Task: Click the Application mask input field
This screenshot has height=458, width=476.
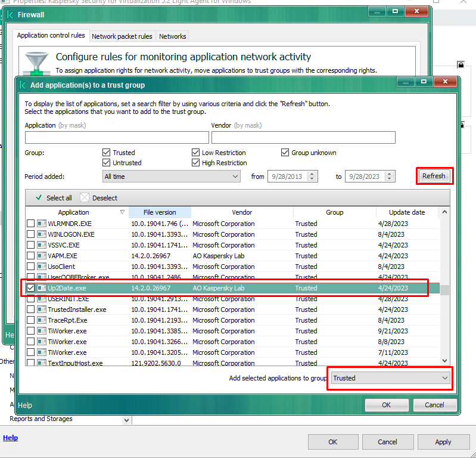Action: [x=117, y=137]
